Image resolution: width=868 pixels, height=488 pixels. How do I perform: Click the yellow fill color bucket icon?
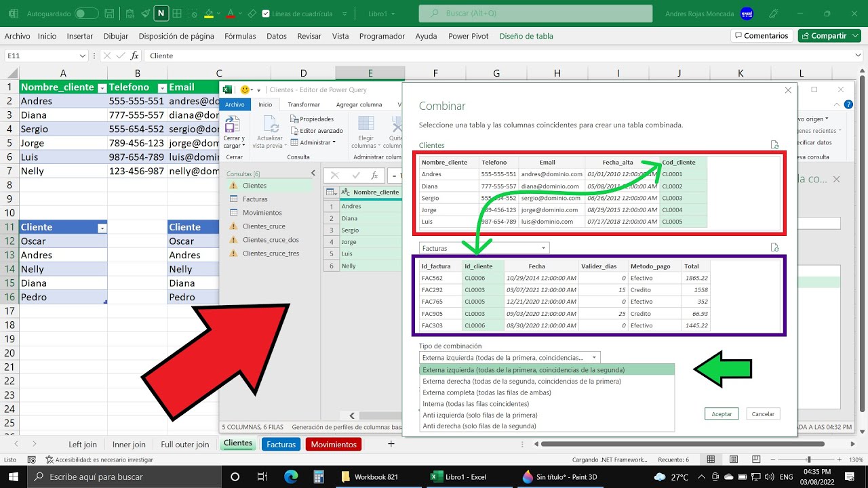click(x=209, y=14)
